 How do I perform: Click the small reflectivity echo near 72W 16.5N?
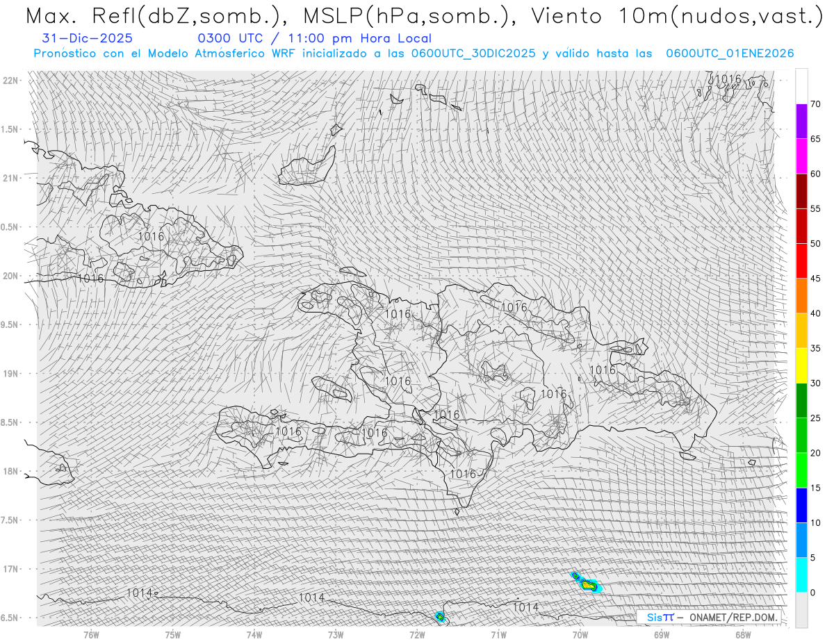[439, 616]
